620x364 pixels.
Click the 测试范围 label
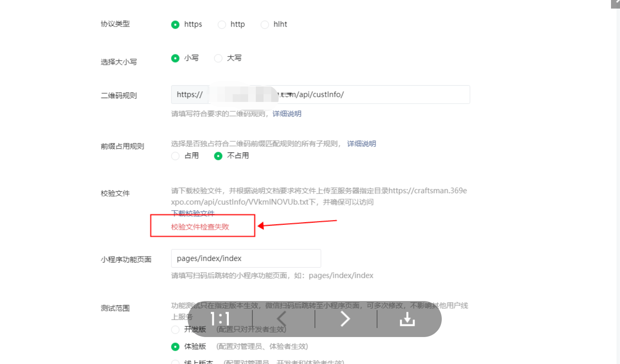[115, 308]
